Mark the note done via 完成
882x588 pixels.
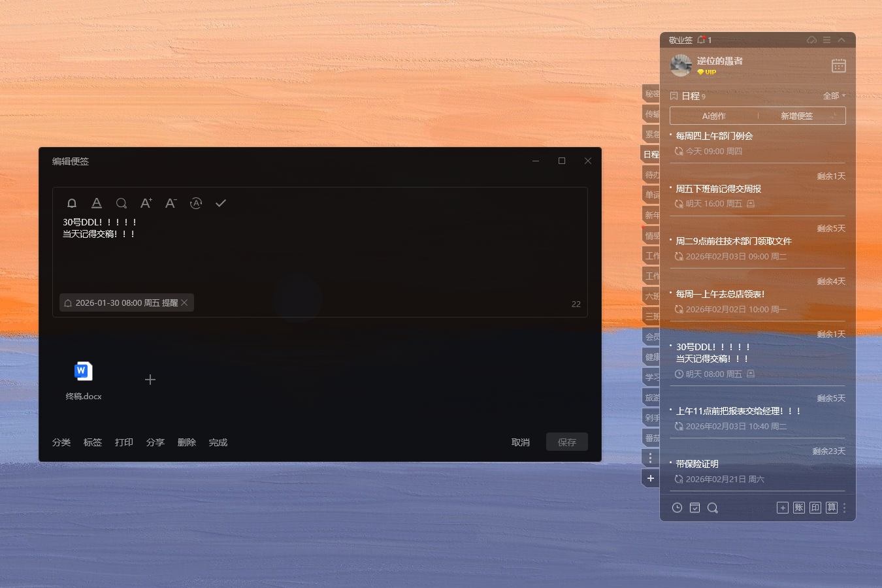(x=218, y=442)
